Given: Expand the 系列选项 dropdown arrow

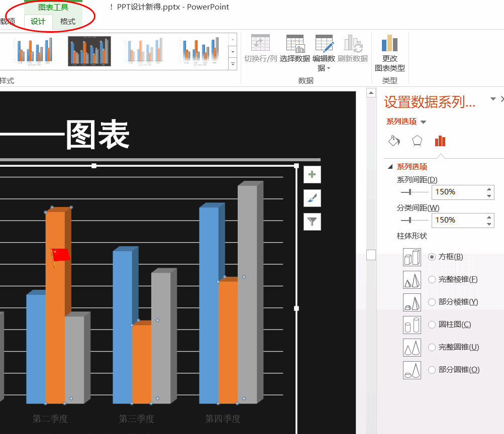Looking at the screenshot, I should (423, 122).
